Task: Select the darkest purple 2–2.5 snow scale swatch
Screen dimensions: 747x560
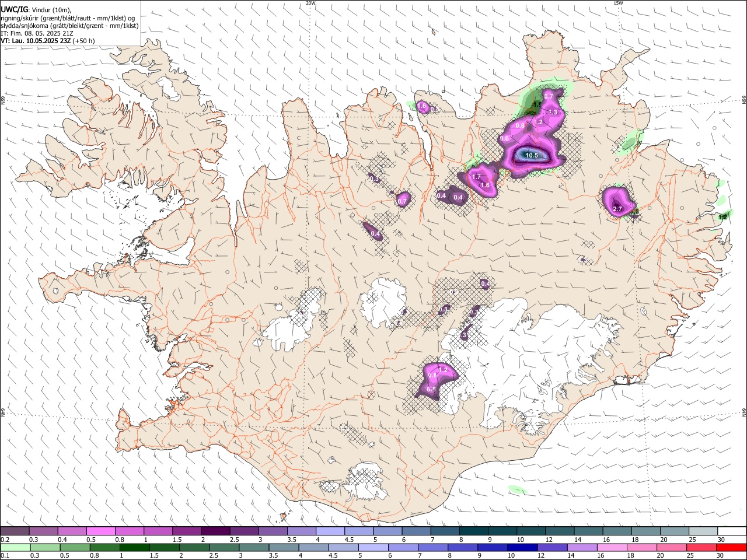Action: click(215, 531)
